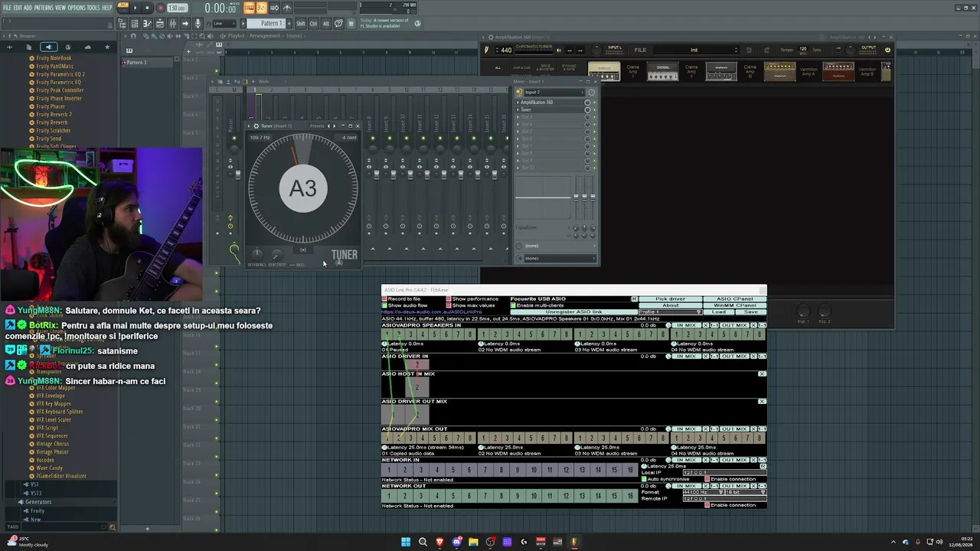Image resolution: width=980 pixels, height=551 pixels.
Task: Open the HELP menu
Action: (107, 8)
